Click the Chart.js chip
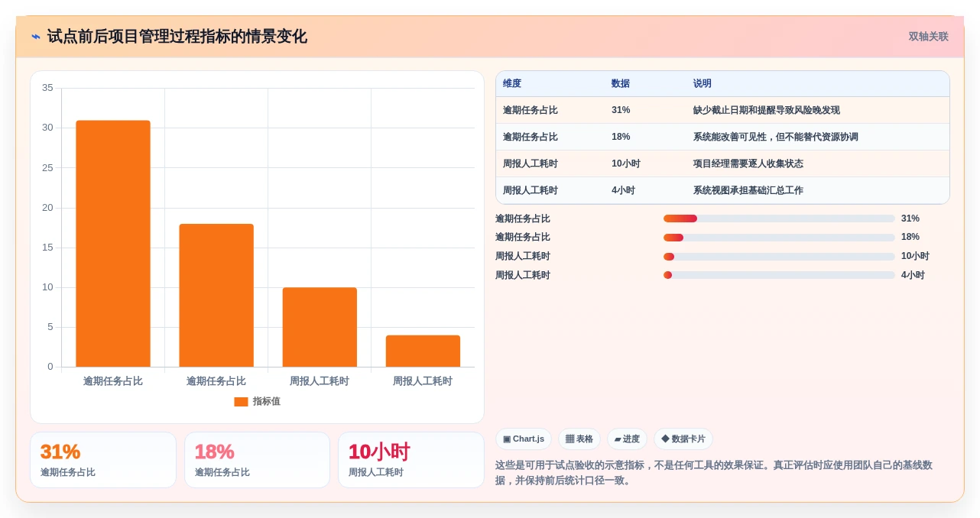Screen dimensions: 980x518 click(x=524, y=439)
